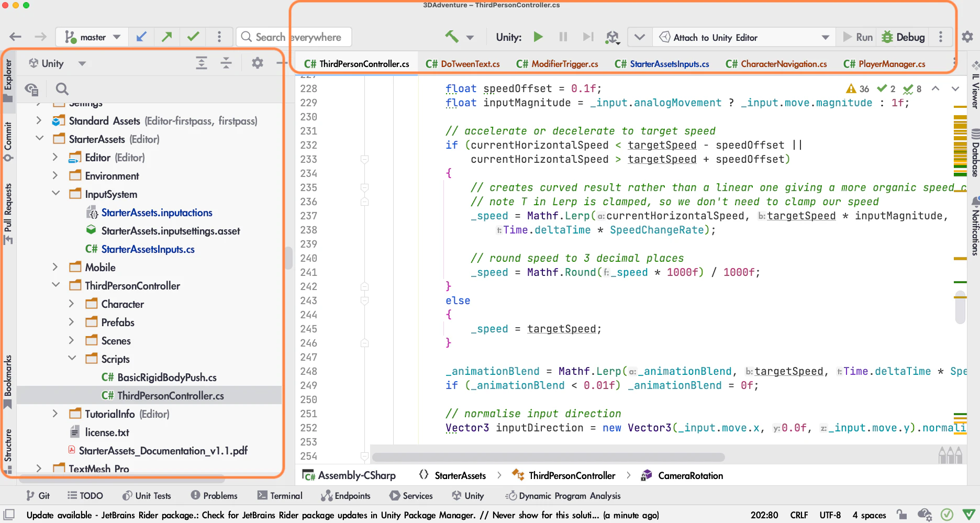Open the Dynamic Program Analysis window

[563, 496]
